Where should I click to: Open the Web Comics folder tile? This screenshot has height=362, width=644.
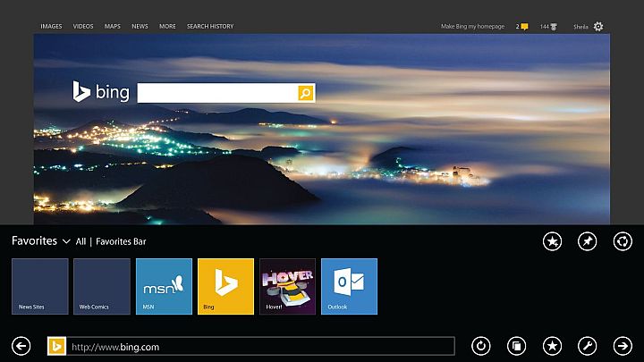click(x=102, y=287)
